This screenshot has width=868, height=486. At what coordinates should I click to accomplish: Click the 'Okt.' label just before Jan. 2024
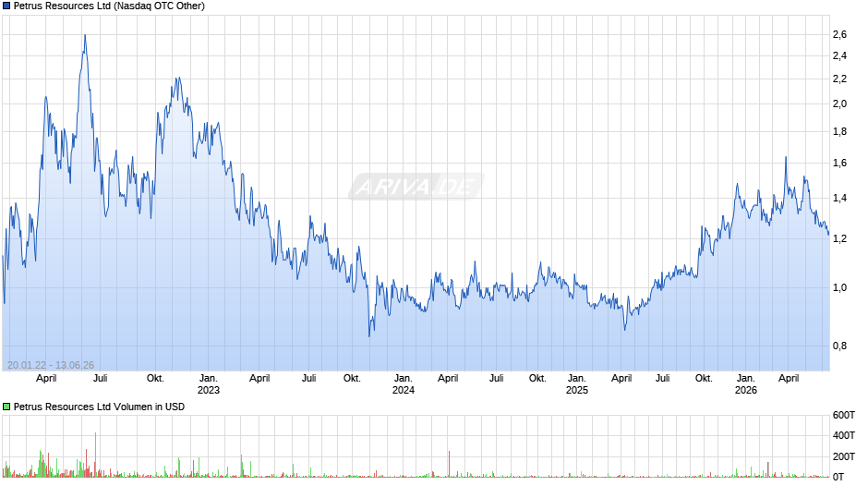(352, 379)
